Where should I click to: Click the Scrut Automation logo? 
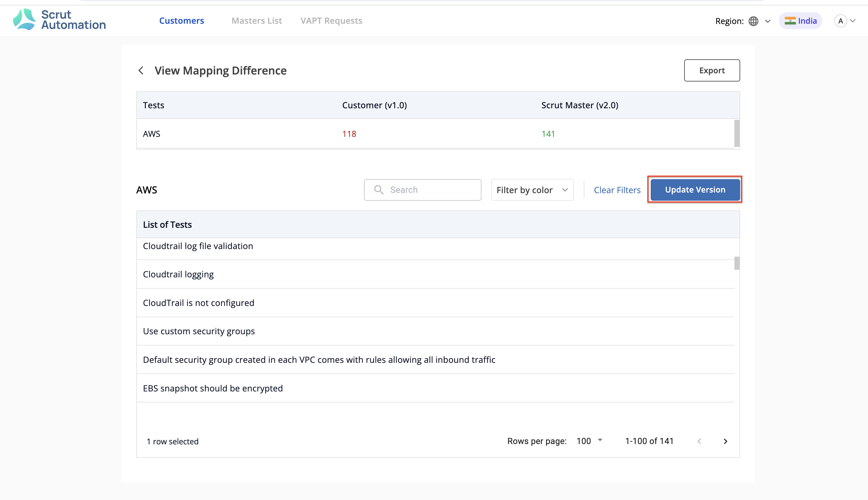(59, 20)
